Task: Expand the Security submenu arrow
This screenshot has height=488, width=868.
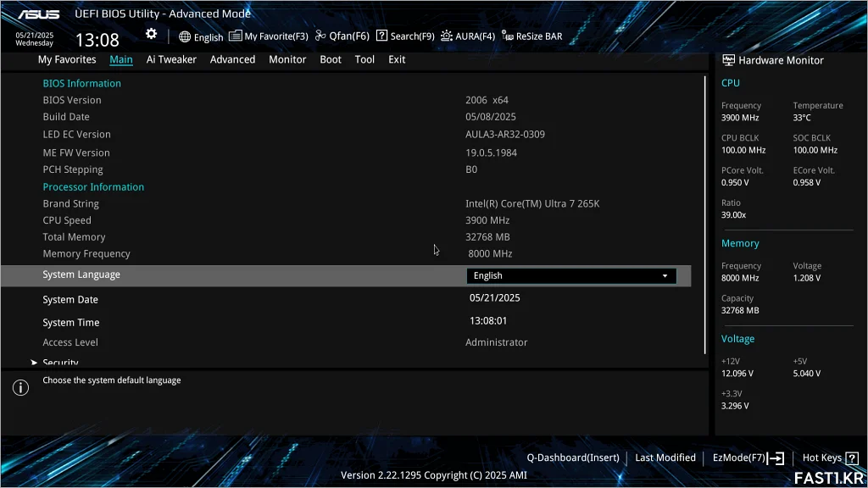Action: click(x=34, y=363)
